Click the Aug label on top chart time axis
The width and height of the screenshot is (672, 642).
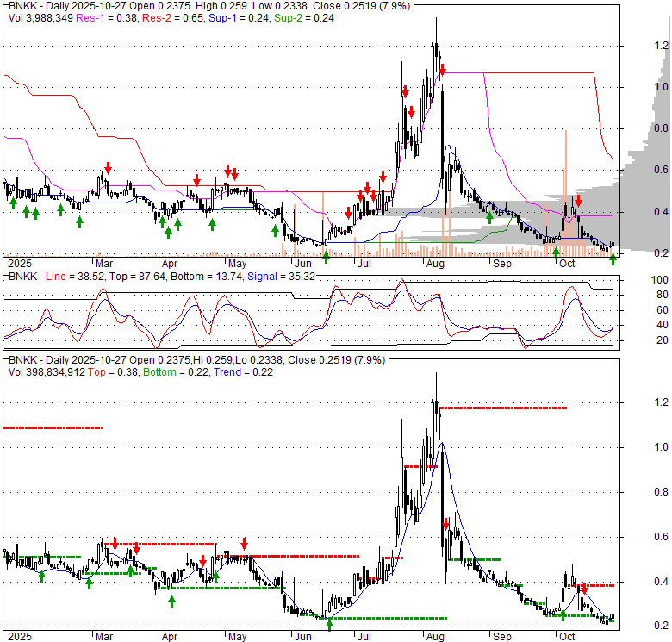435,263
